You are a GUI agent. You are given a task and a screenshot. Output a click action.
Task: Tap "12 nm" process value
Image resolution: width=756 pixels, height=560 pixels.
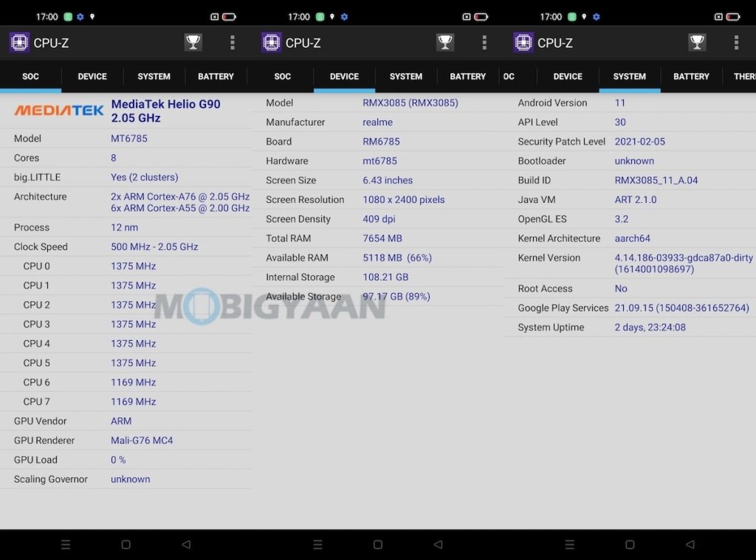pyautogui.click(x=124, y=227)
